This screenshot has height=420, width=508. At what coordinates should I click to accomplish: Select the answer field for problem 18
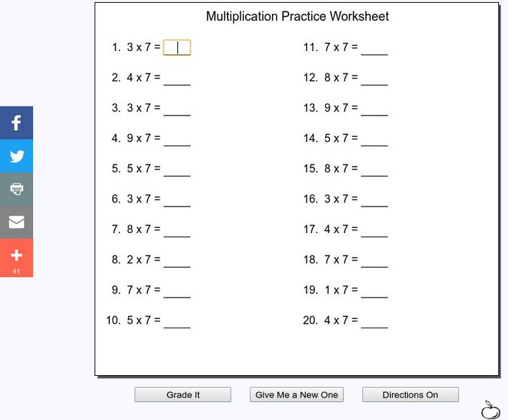click(374, 260)
